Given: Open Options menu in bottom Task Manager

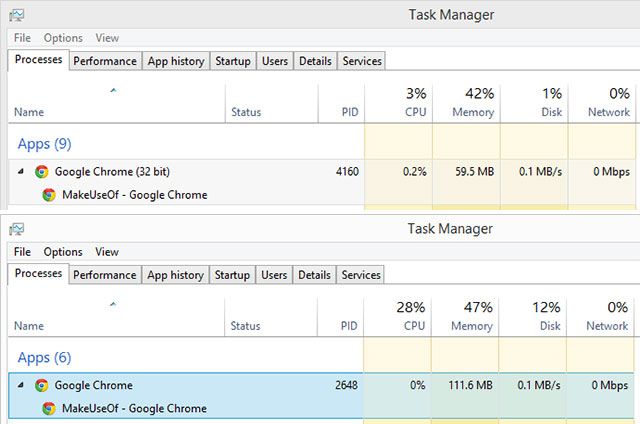Looking at the screenshot, I should (63, 252).
